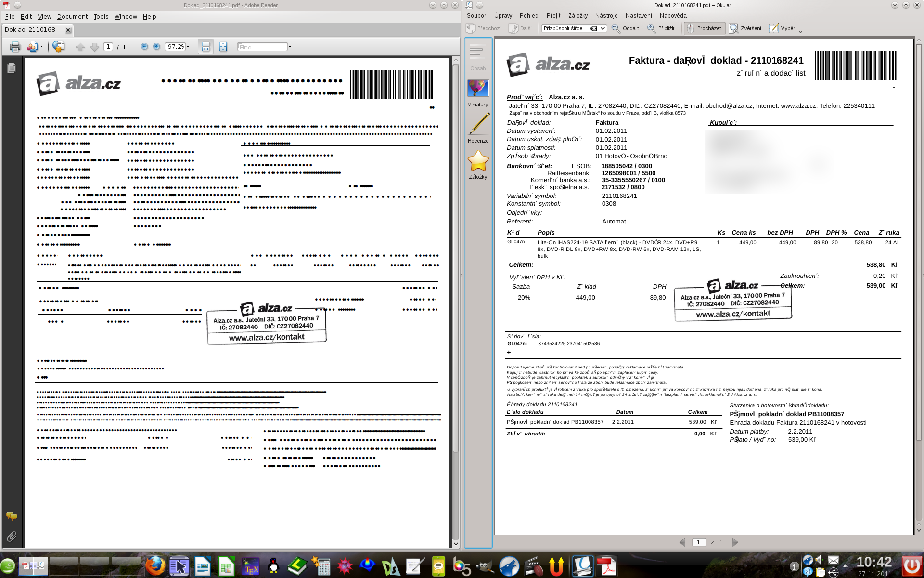Open the LibreOffice Writer taskbar icon

pyautogui.click(x=203, y=566)
